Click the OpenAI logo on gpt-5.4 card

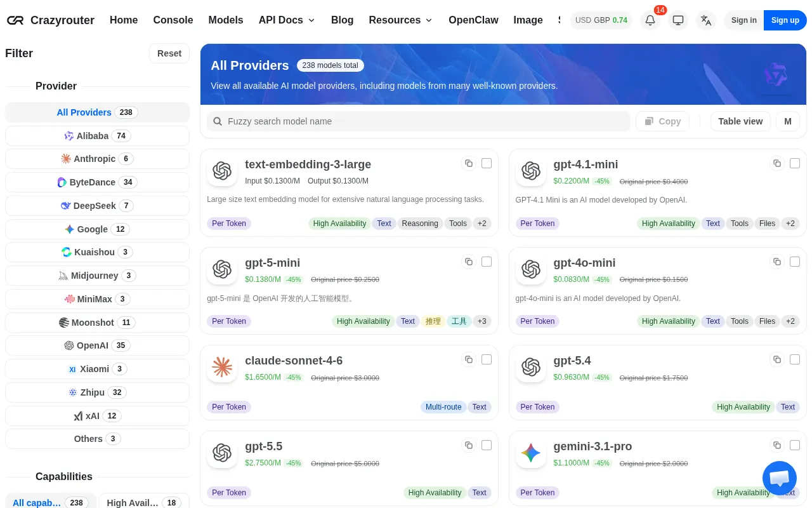tap(531, 367)
